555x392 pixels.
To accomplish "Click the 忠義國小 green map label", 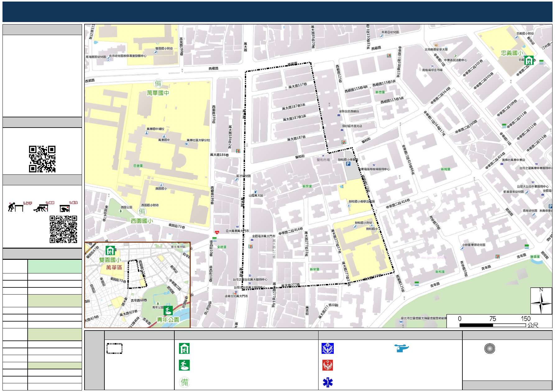I will pyautogui.click(x=512, y=53).
